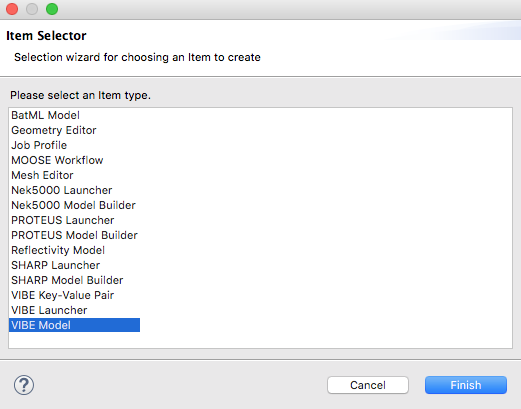Choose Geometry Editor from the list
Image resolution: width=521 pixels, height=409 pixels.
(x=54, y=130)
